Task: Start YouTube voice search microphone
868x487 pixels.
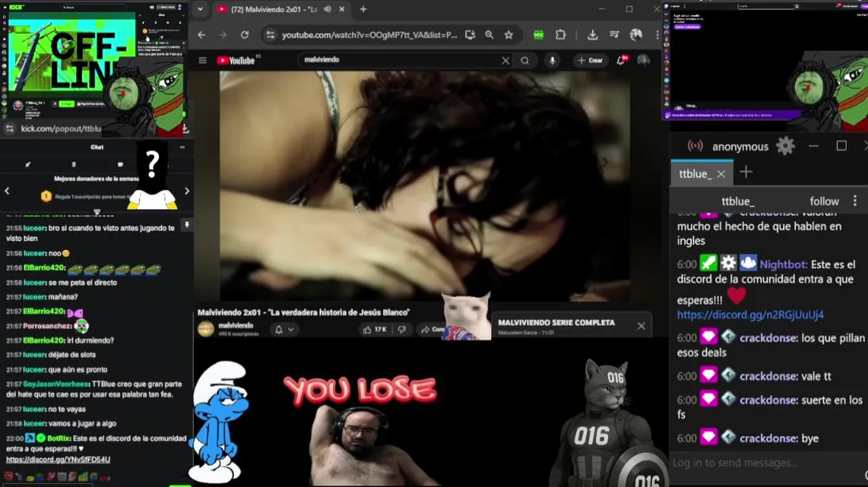Action: coord(552,60)
